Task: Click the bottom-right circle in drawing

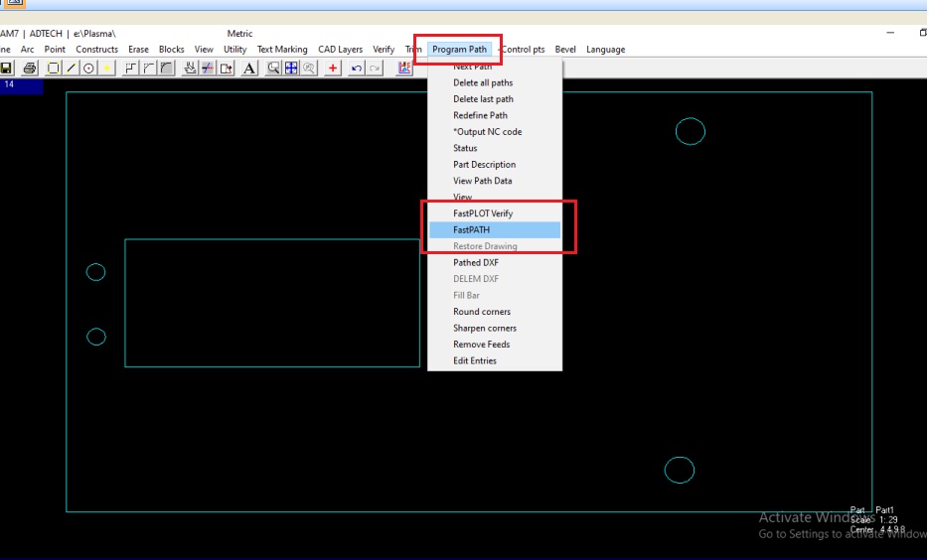Action: click(679, 470)
